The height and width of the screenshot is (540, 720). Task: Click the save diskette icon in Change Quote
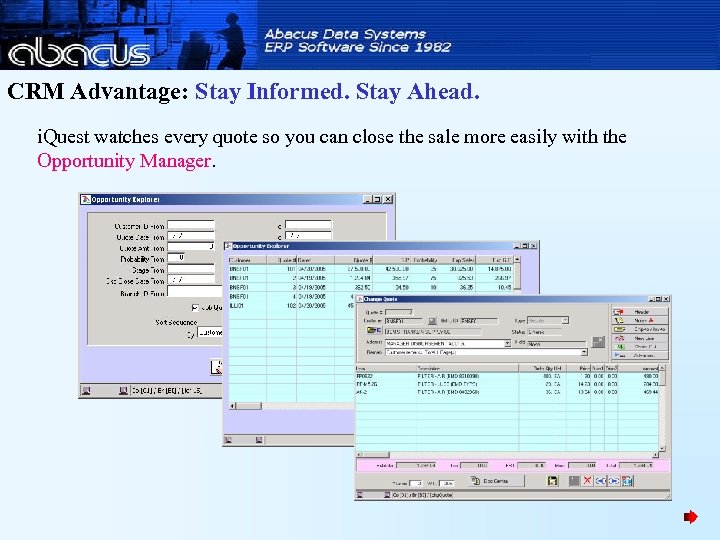(x=552, y=481)
